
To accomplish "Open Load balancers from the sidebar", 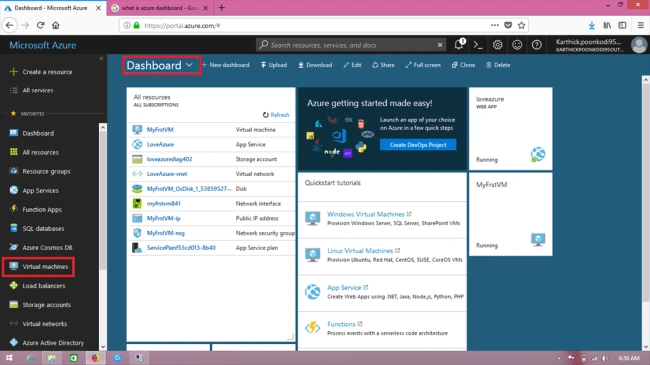I will (44, 286).
